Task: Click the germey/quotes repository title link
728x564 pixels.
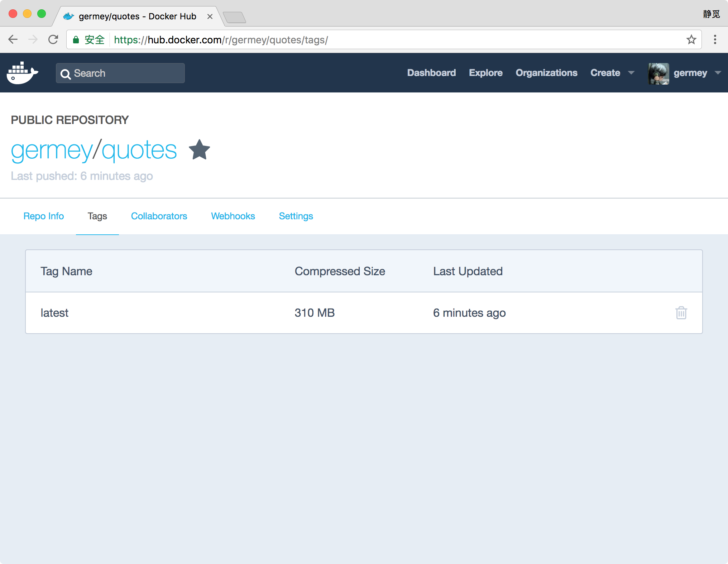Action: pyautogui.click(x=94, y=150)
